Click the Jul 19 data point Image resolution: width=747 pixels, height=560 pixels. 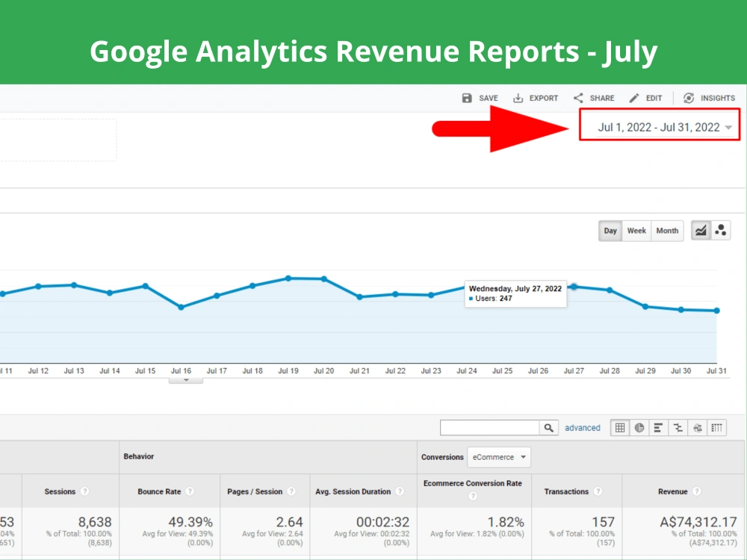pyautogui.click(x=288, y=278)
